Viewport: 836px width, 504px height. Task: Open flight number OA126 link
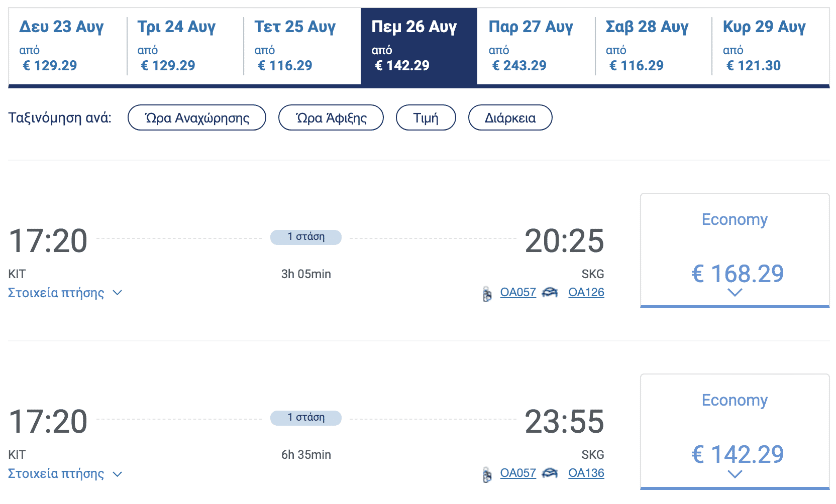tap(586, 292)
